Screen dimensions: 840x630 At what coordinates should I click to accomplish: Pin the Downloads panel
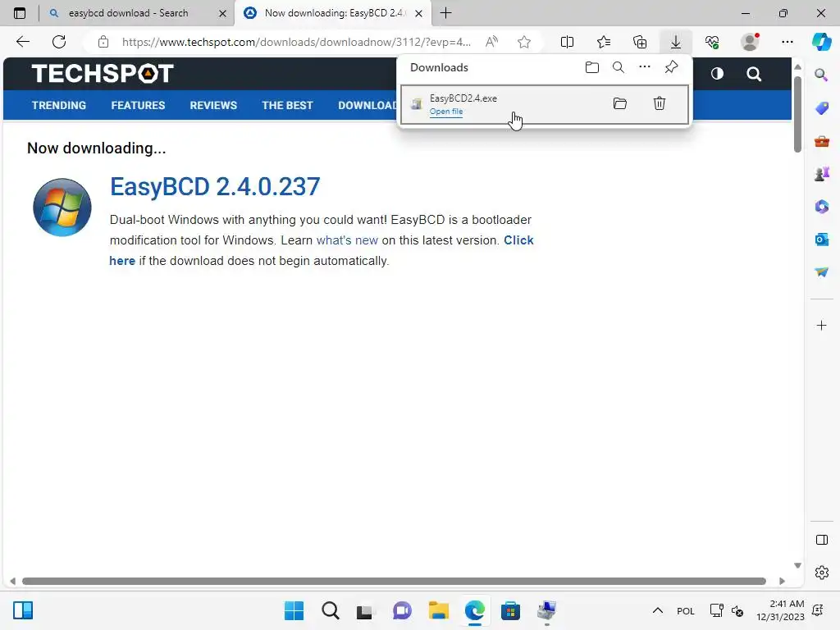pos(671,67)
